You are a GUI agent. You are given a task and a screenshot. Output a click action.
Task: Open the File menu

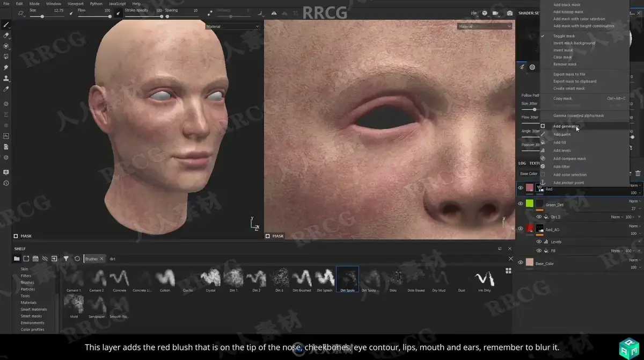pyautogui.click(x=6, y=4)
